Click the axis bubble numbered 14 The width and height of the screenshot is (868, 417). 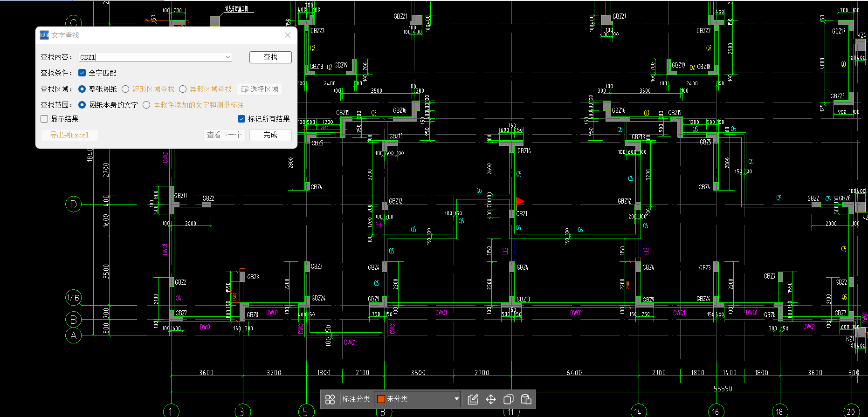[x=638, y=411]
